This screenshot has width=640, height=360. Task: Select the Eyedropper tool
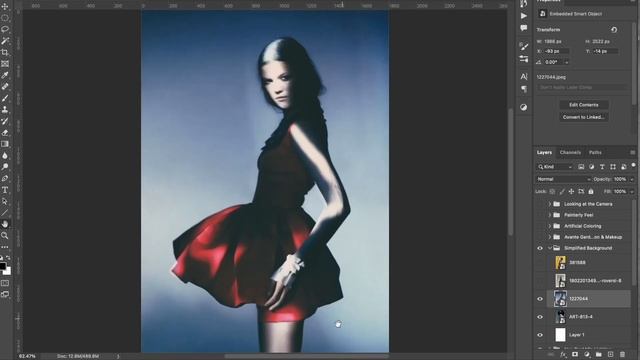(5, 75)
